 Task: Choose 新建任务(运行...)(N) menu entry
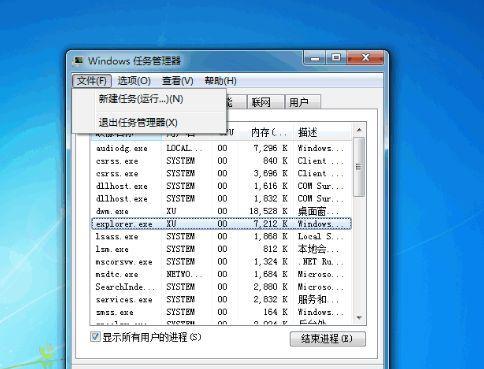pos(149,99)
